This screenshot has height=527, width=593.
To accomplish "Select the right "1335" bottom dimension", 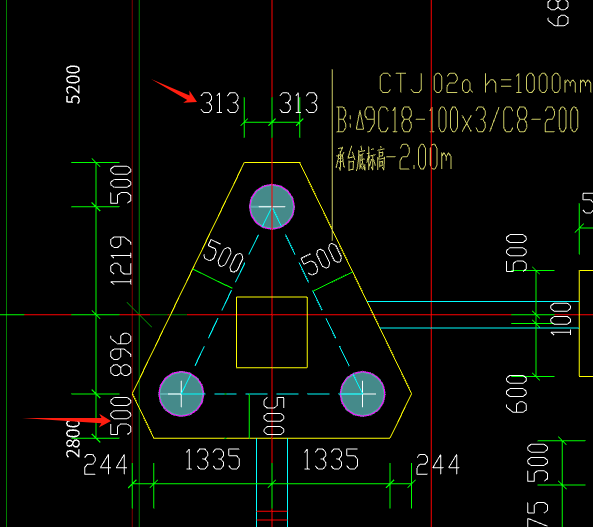I will 331,460.
